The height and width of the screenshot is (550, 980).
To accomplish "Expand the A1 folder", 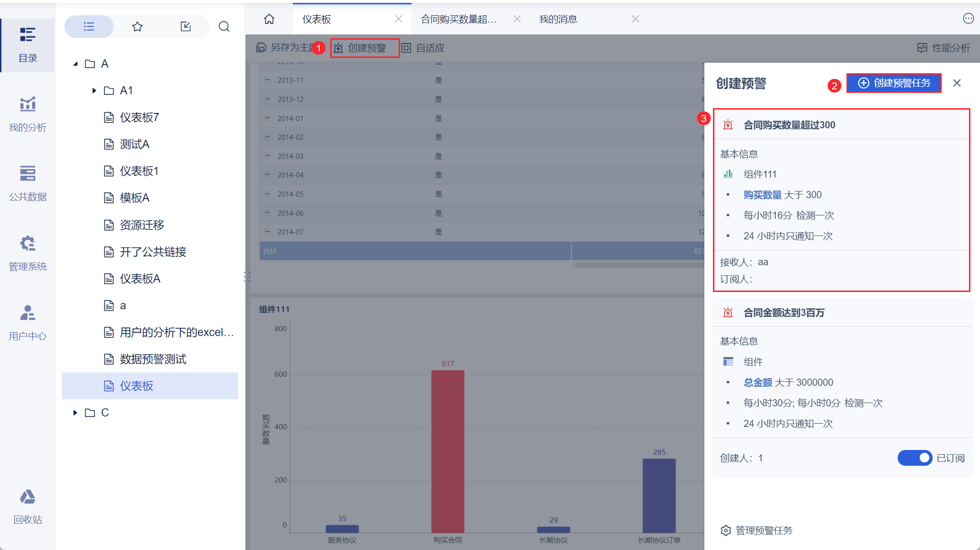I will coord(94,90).
